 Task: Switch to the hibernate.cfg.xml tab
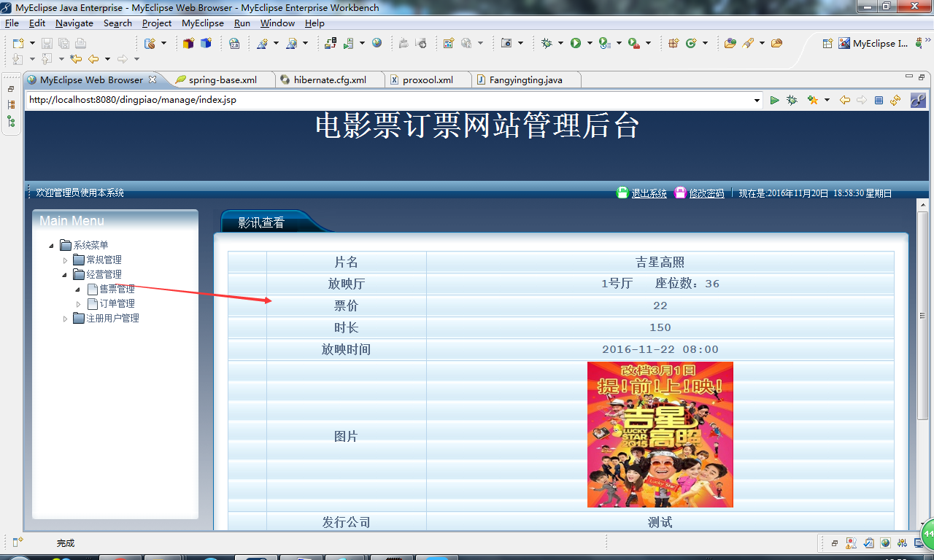(x=330, y=79)
